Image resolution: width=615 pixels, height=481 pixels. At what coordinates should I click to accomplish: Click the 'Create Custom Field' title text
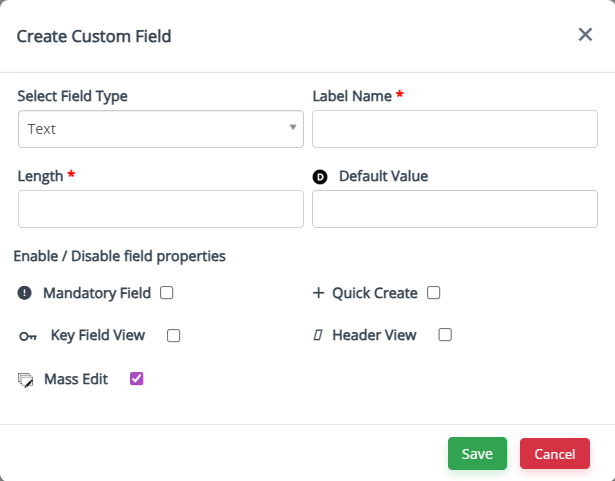[94, 36]
